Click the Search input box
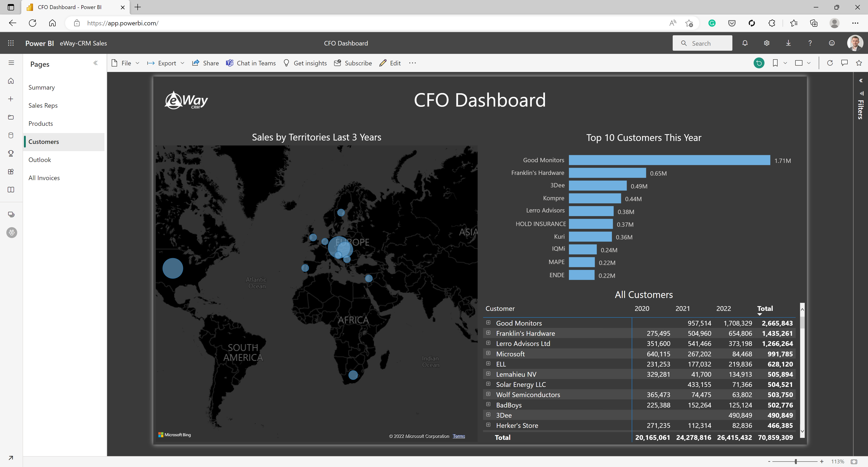The width and height of the screenshot is (868, 467). click(703, 43)
